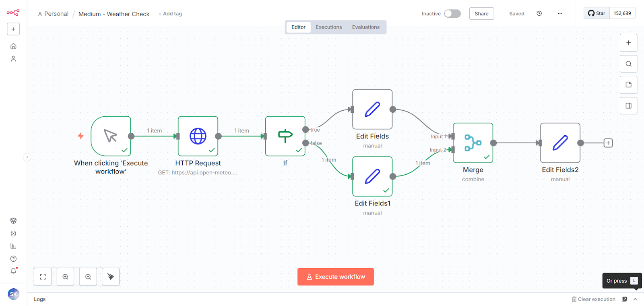Open the create-new plus button in the sidebar
The height and width of the screenshot is (306, 644).
[13, 29]
